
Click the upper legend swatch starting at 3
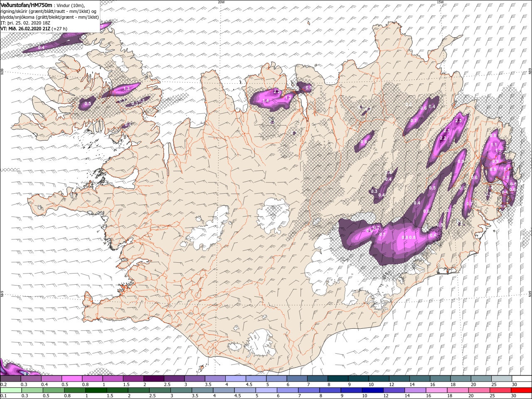tap(194, 379)
